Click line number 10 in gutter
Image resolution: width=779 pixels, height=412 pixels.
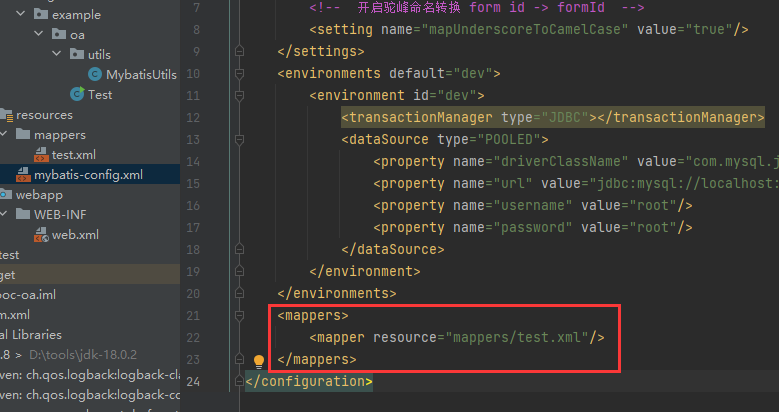(x=193, y=74)
